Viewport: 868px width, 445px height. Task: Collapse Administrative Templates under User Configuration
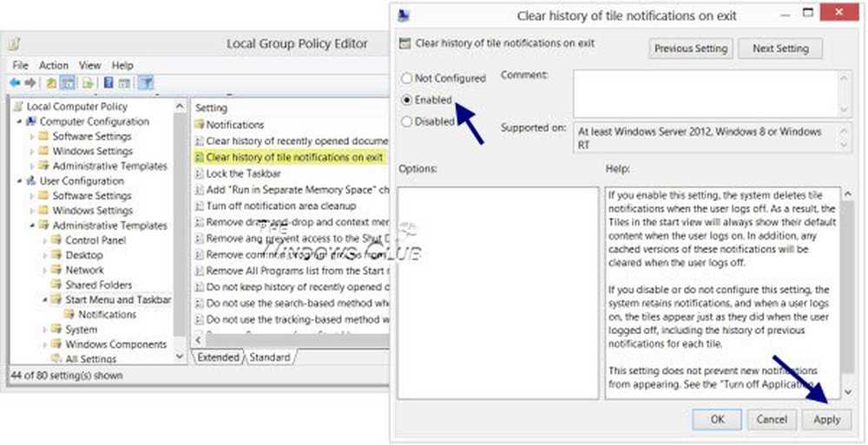(32, 226)
